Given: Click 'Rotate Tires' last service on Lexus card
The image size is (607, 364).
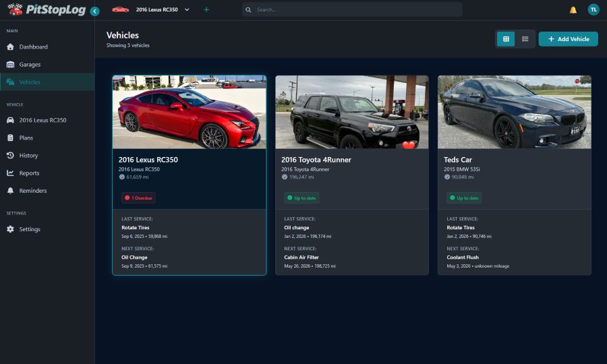Looking at the screenshot, I should coord(135,228).
